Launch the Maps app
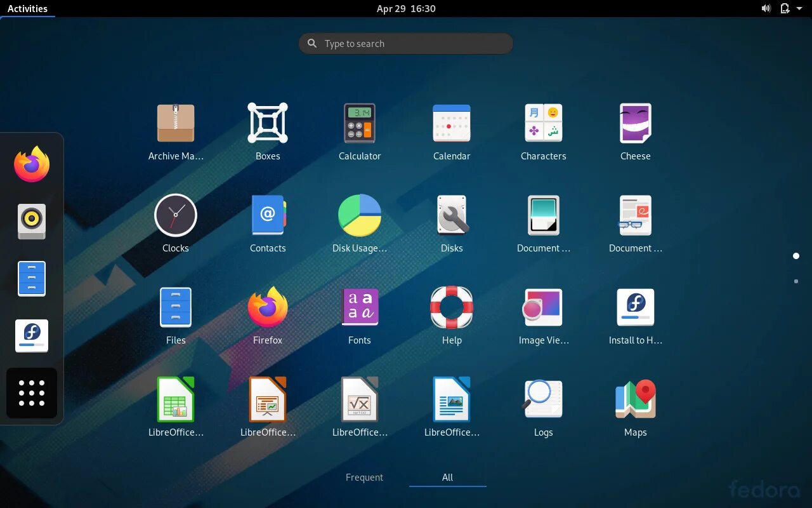 pyautogui.click(x=636, y=399)
